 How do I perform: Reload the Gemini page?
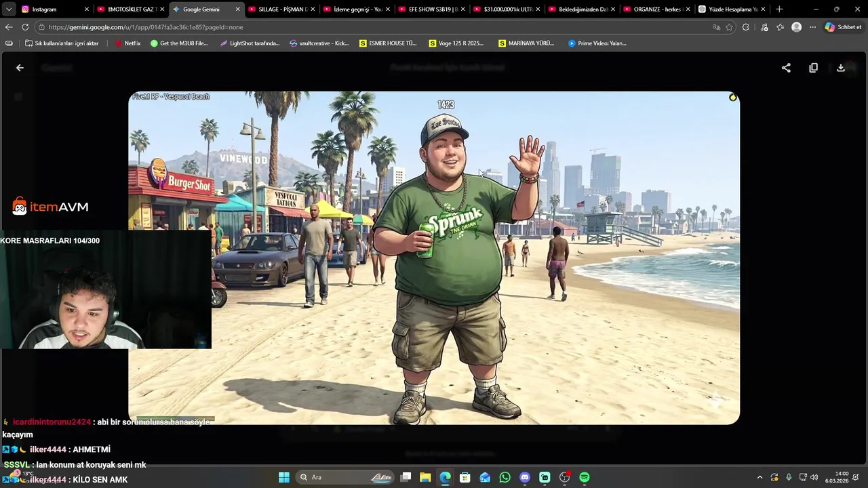pyautogui.click(x=25, y=27)
